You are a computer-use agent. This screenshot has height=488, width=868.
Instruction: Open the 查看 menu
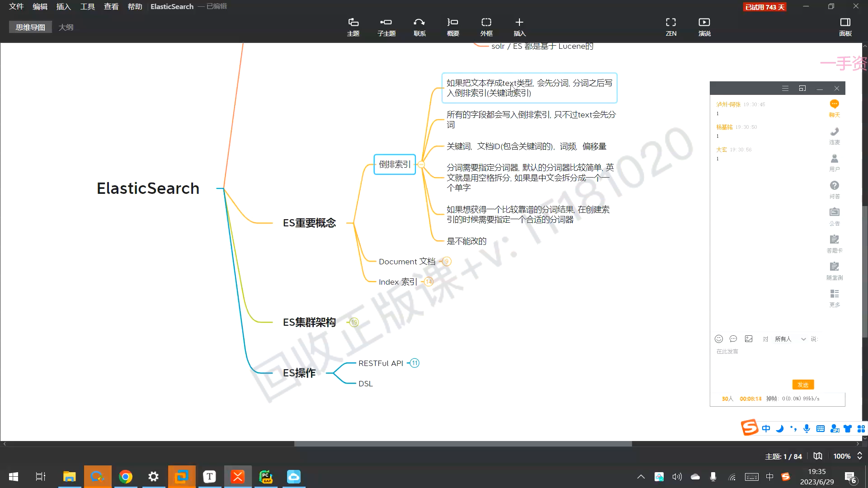pos(111,6)
